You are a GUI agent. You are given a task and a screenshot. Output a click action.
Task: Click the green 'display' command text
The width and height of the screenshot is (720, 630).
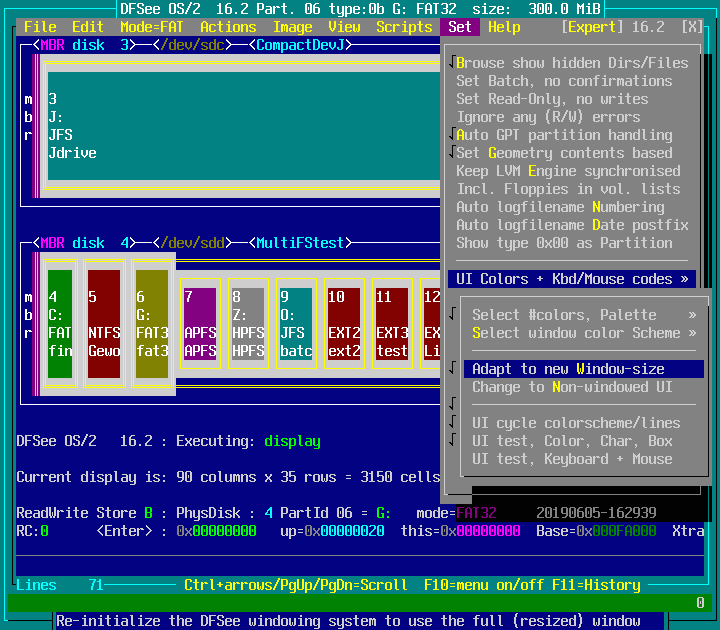click(x=292, y=441)
